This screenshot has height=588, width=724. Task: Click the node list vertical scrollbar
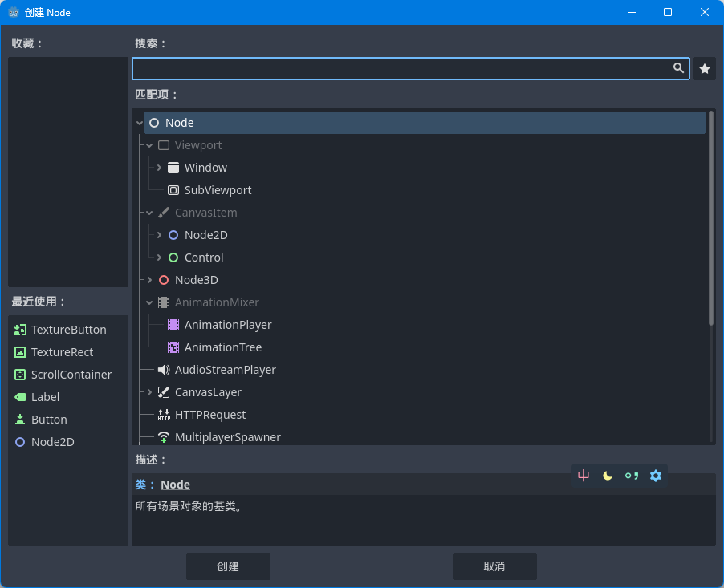point(711,217)
